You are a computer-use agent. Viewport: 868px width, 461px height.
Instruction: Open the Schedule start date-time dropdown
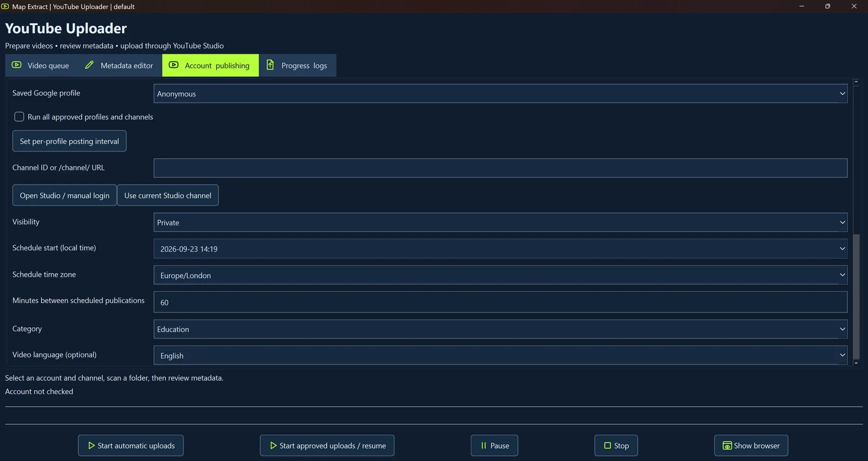(x=500, y=249)
